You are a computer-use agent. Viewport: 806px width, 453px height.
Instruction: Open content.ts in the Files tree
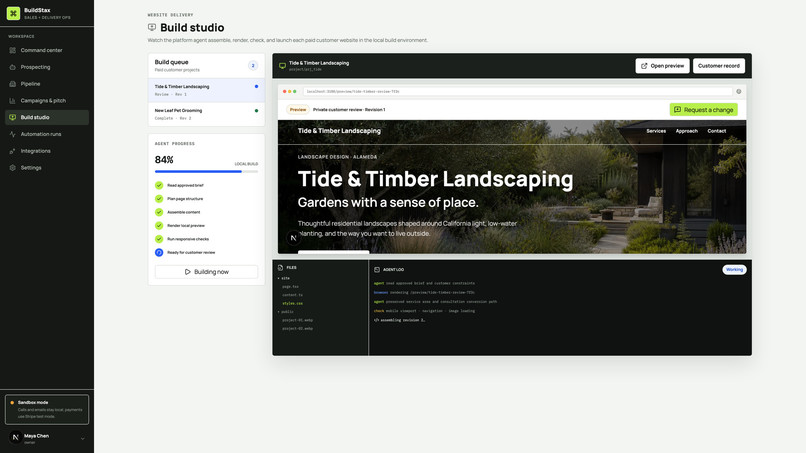pos(292,295)
